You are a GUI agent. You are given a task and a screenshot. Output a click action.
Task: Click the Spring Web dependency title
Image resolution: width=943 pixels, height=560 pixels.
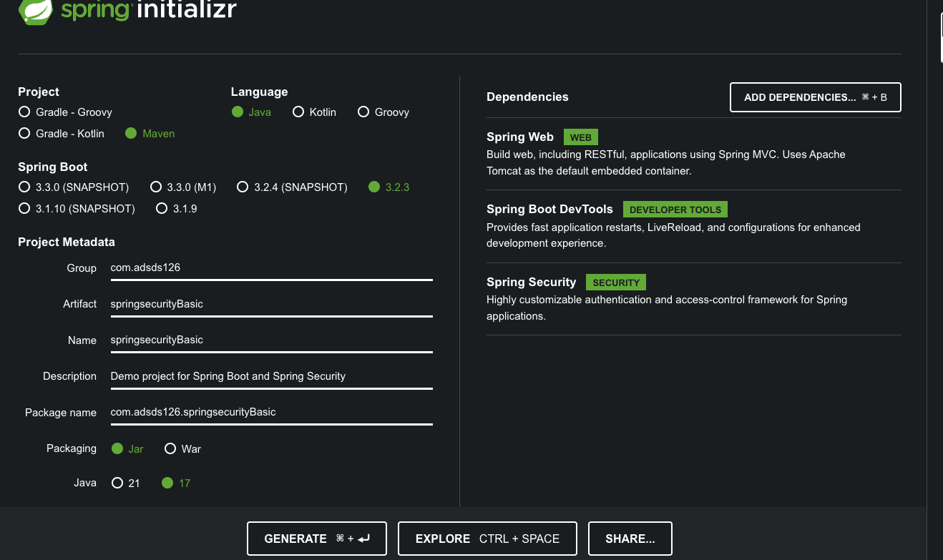coord(520,137)
